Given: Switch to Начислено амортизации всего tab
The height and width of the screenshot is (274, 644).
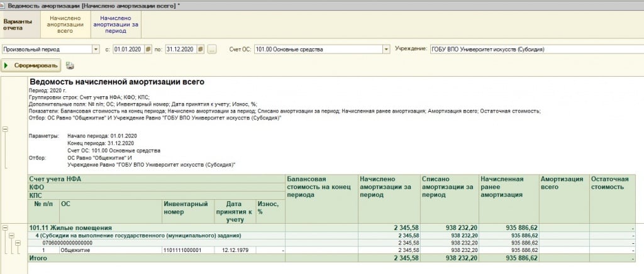Looking at the screenshot, I should 65,23.
